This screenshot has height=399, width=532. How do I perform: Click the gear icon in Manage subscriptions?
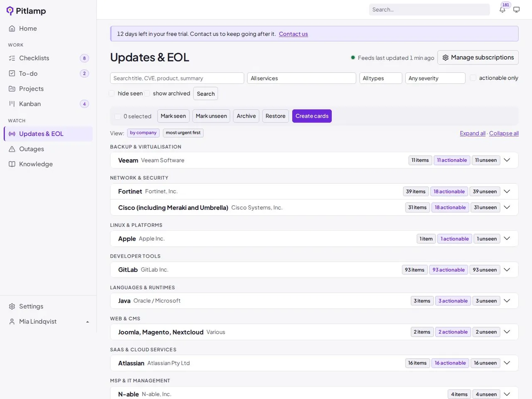pyautogui.click(x=446, y=58)
